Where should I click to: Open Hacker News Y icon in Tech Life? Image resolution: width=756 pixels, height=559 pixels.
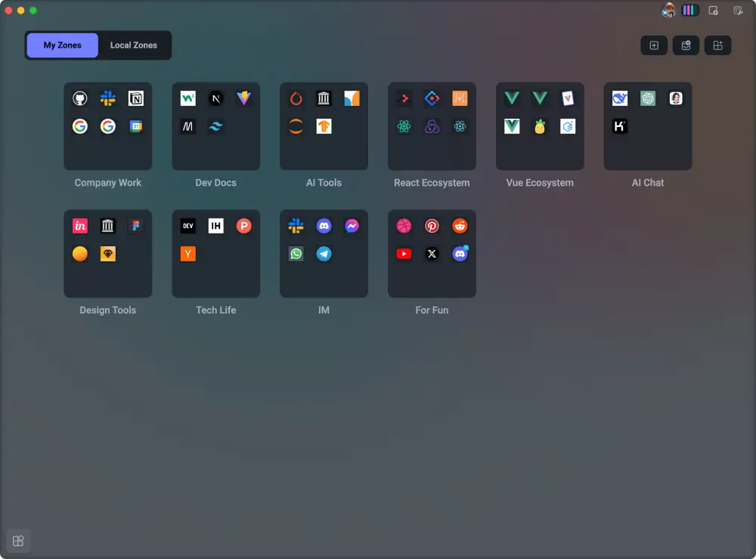[188, 254]
